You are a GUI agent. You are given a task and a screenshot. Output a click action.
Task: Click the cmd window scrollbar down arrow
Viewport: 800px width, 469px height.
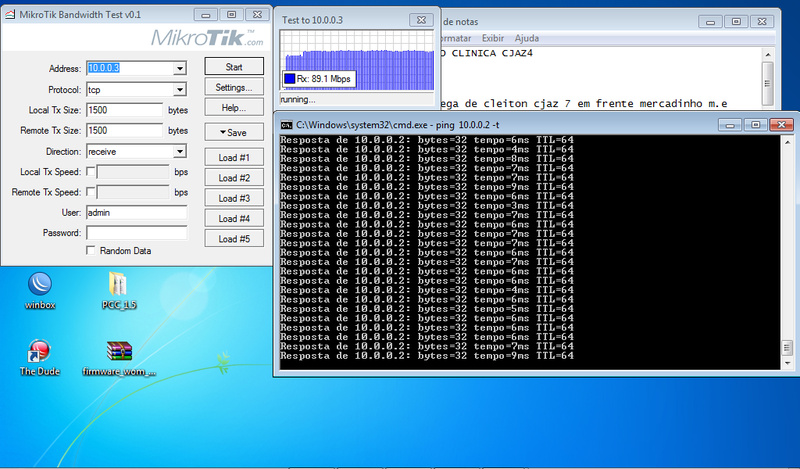tap(787, 363)
